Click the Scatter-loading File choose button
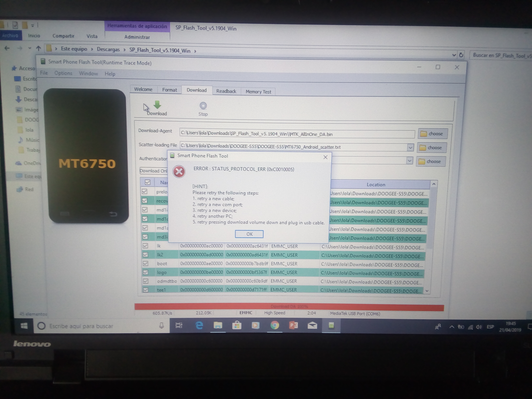Viewport: 532px width, 399px height. coord(432,148)
